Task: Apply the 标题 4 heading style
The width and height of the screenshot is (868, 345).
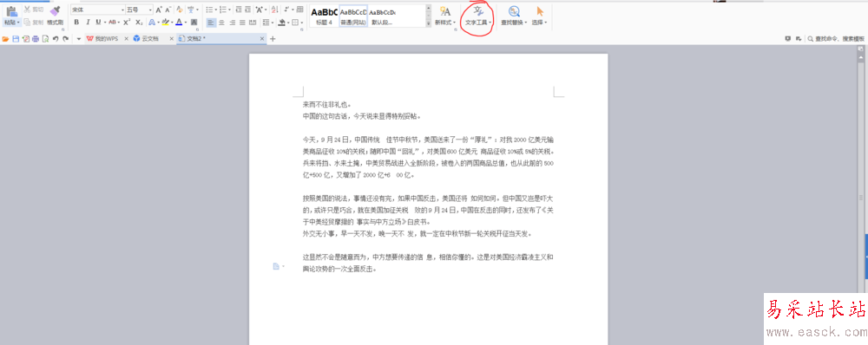Action: 324,16
